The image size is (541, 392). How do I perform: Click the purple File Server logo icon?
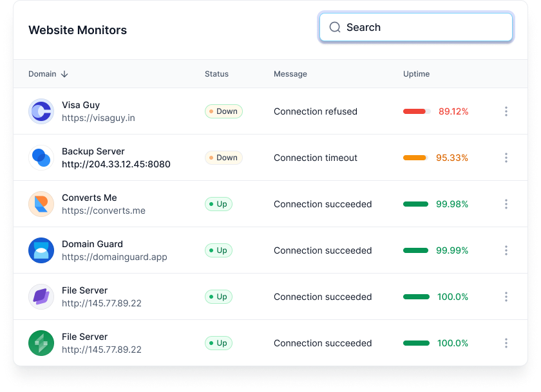tap(41, 297)
